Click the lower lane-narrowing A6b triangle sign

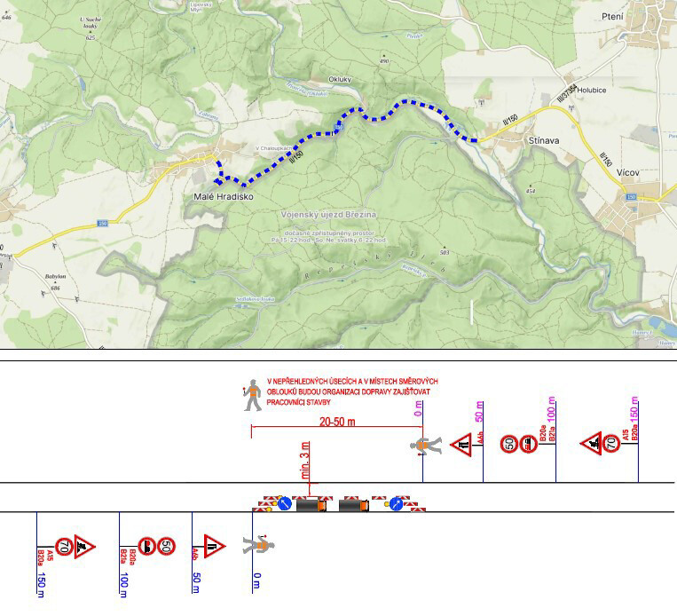[215, 546]
